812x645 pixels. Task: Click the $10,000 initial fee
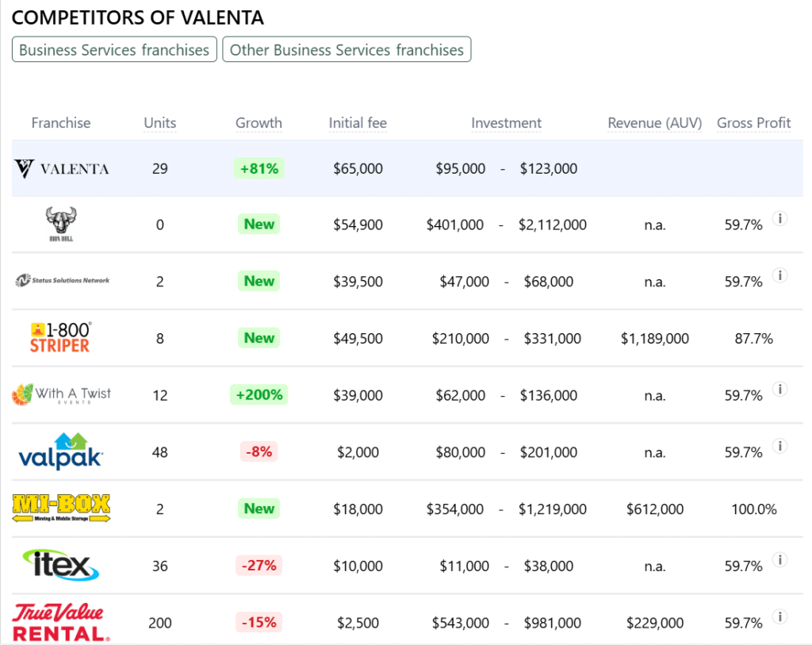(x=358, y=566)
